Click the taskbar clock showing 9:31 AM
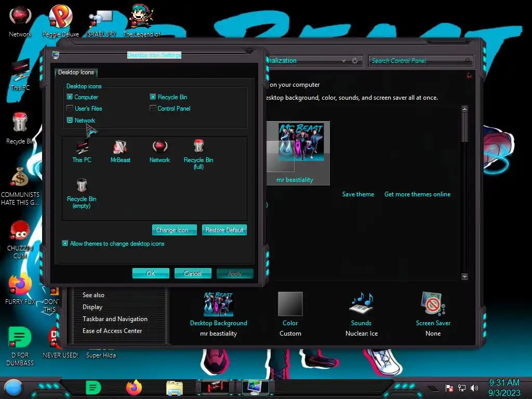The width and height of the screenshot is (532, 399). 504,388
